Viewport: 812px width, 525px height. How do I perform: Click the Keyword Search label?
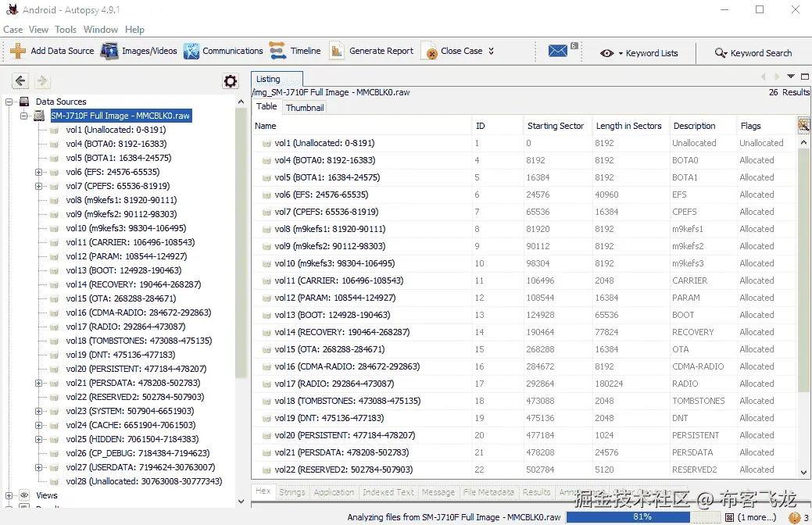[760, 53]
